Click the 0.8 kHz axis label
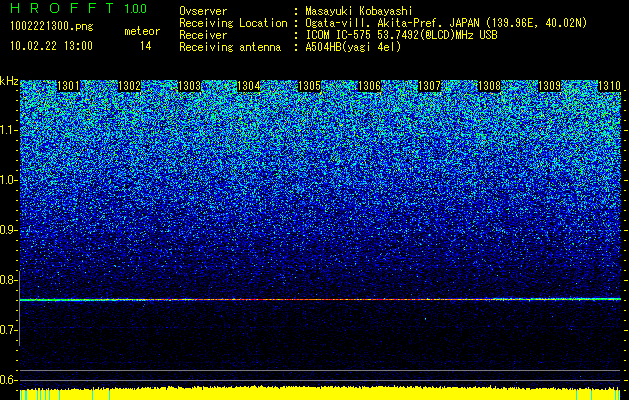 (x=8, y=280)
